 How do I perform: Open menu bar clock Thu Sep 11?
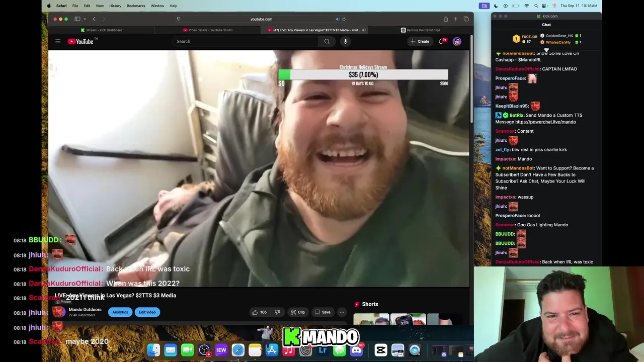[x=580, y=6]
